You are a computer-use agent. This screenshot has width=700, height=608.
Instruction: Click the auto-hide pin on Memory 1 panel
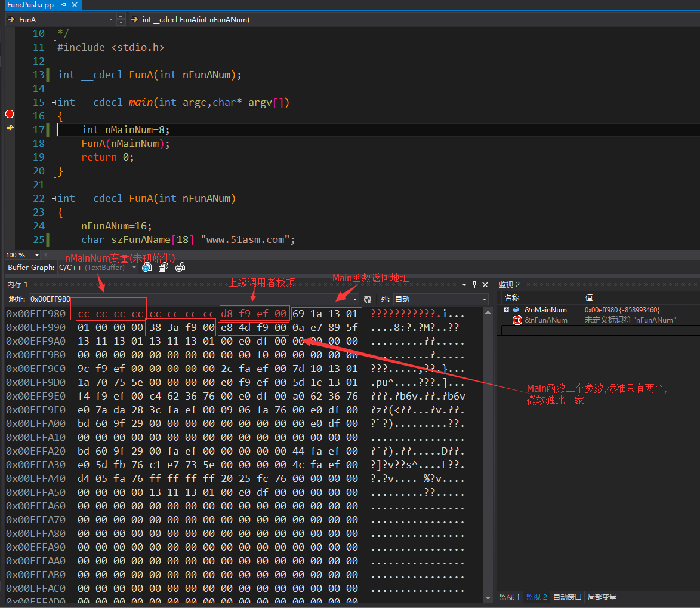coord(475,285)
